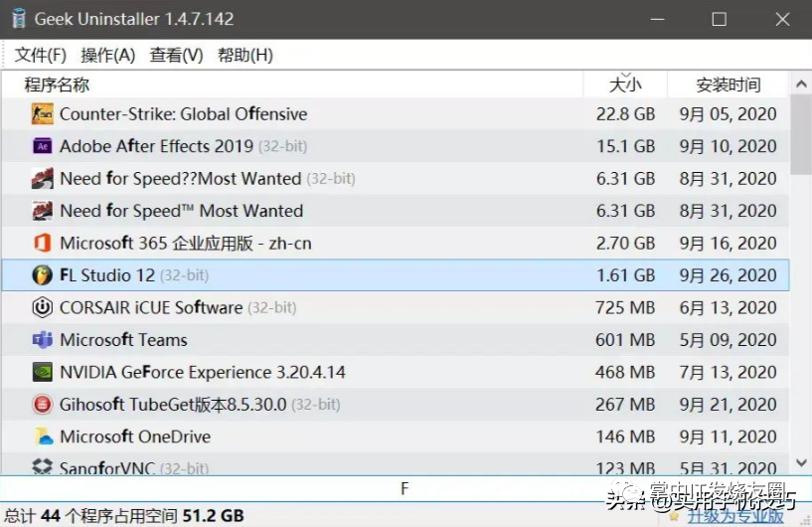Screen dimensions: 812x527
Task: Click the 15.1 GB size cell
Action: tap(625, 146)
